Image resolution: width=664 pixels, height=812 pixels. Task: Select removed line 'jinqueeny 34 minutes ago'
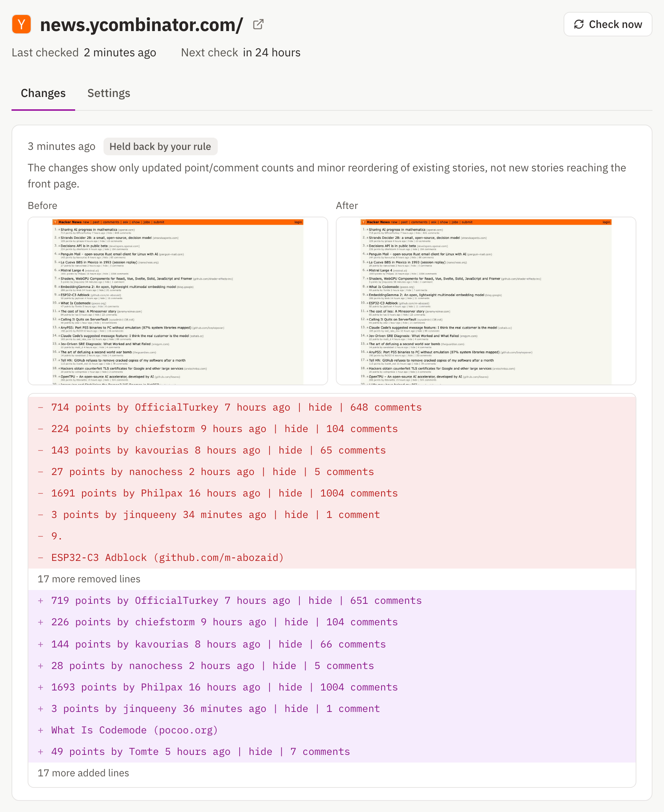332,514
